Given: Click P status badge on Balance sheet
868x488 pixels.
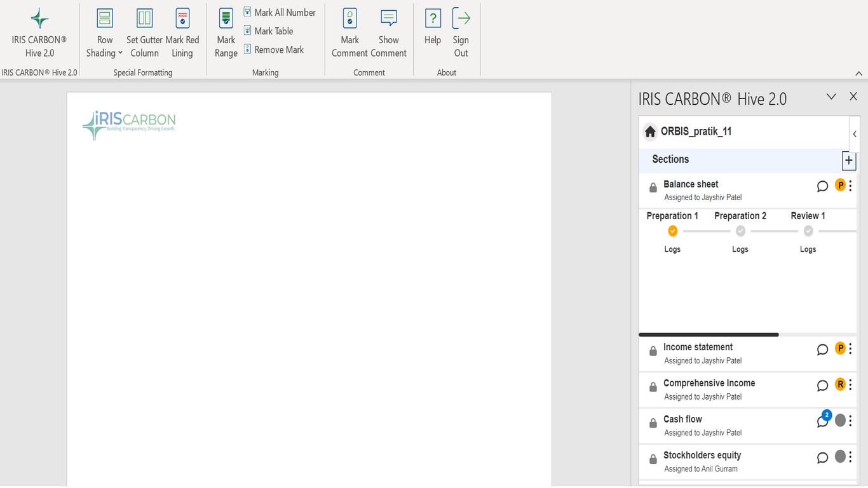Looking at the screenshot, I should pyautogui.click(x=840, y=186).
